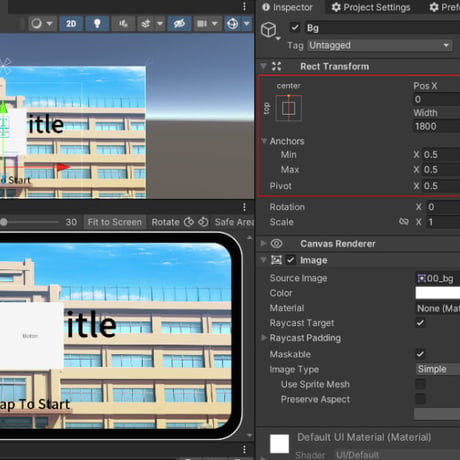The image size is (460, 460).
Task: Click the sprite icon in Source Image field
Action: tap(422, 278)
